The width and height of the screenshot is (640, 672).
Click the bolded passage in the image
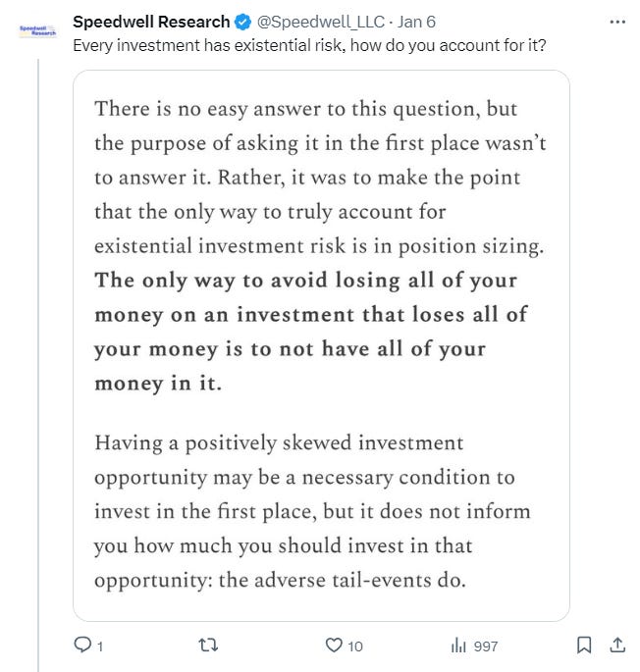tap(311, 332)
